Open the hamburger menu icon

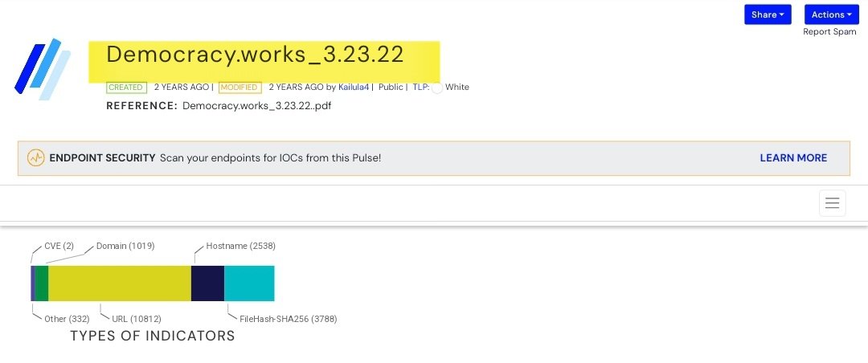(x=832, y=203)
